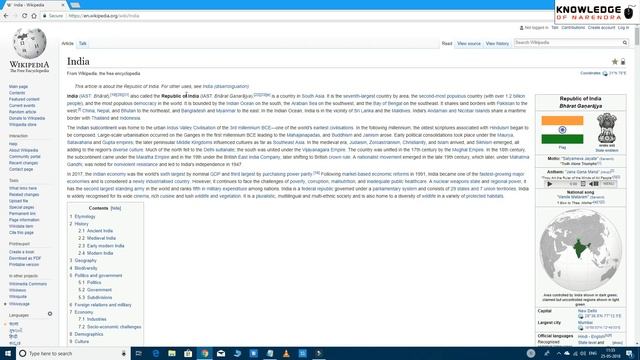
Task: Open Recent changes sidebar link
Action: 23,163
